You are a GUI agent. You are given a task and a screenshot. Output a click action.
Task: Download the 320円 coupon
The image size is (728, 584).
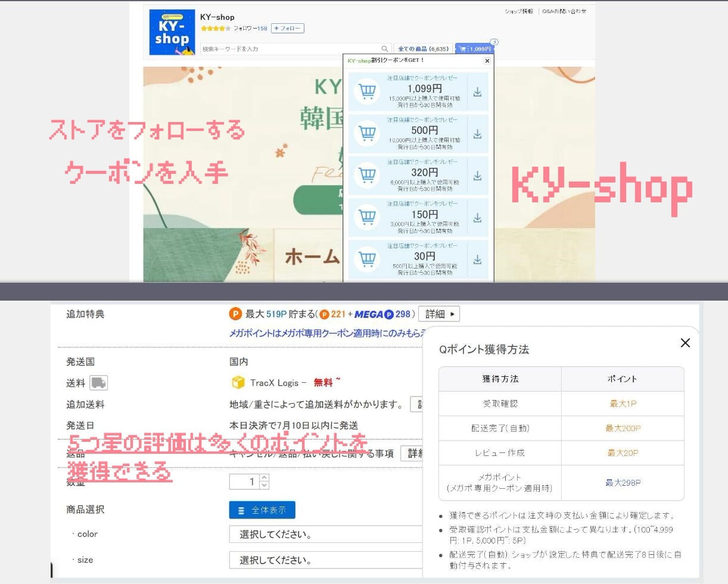477,176
